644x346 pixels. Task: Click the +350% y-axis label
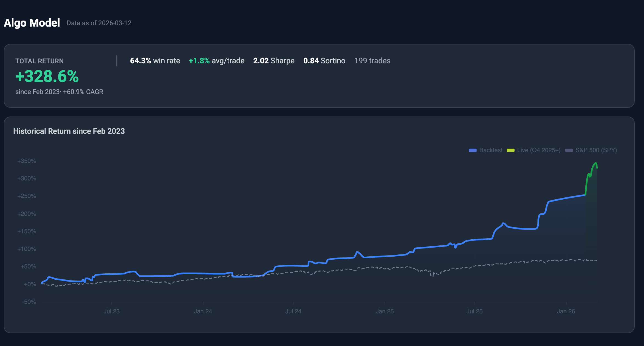27,161
